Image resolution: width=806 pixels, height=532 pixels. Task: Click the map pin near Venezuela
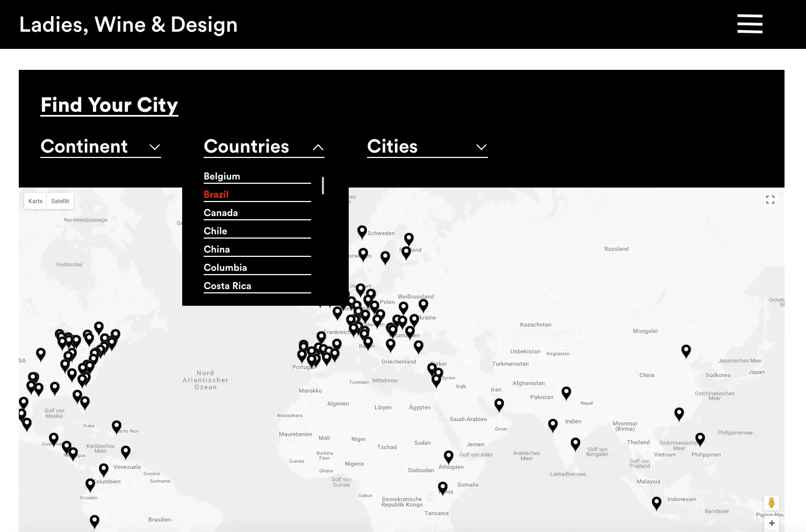(104, 470)
